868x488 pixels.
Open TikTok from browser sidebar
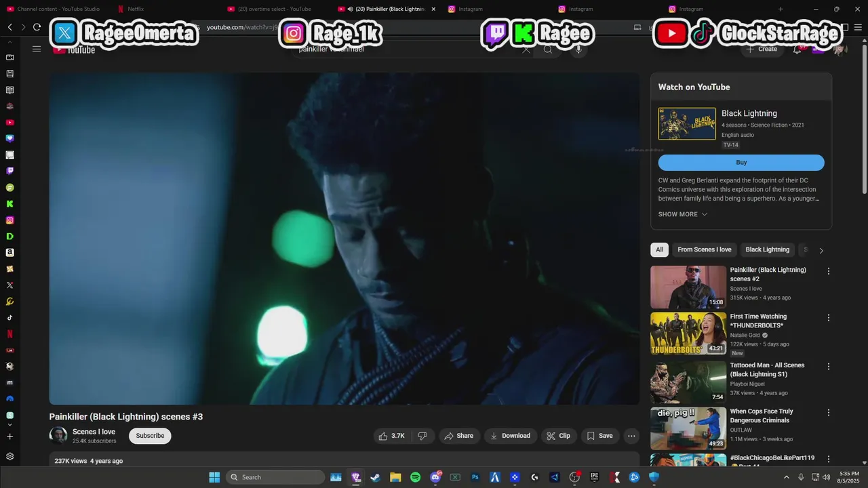[x=9, y=318]
